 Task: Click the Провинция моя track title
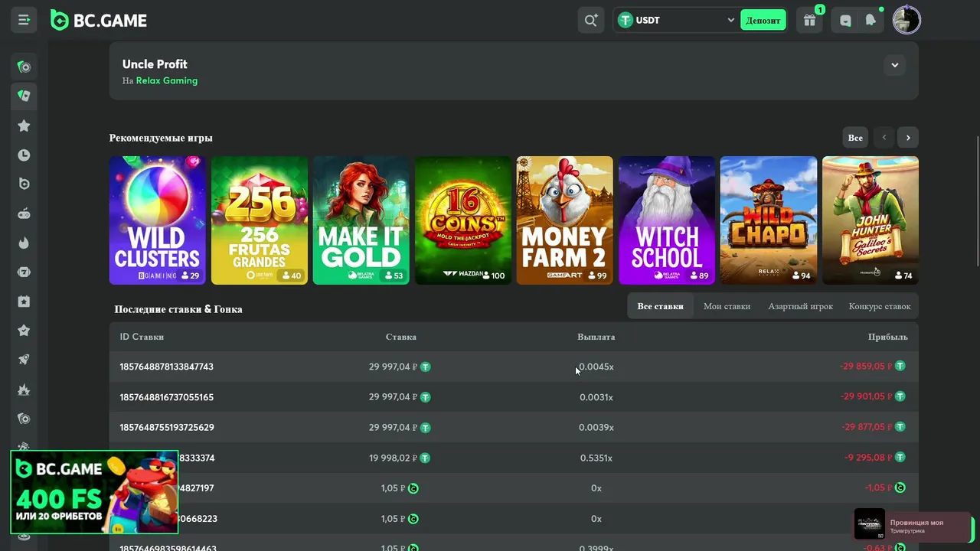point(916,523)
